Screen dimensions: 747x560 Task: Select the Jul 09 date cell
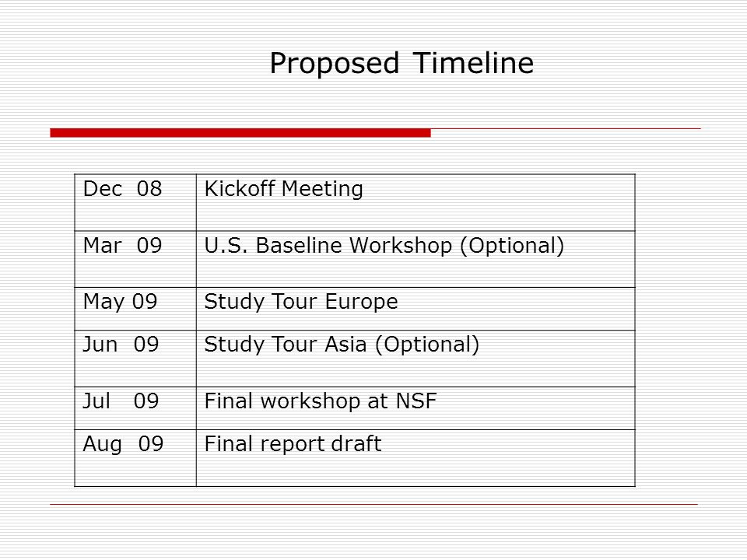pyautogui.click(x=135, y=408)
